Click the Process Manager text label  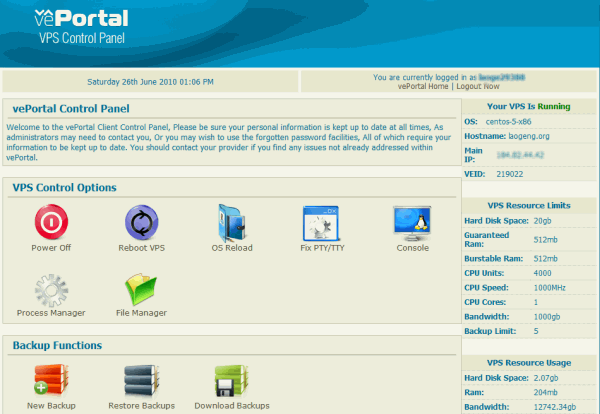(51, 313)
